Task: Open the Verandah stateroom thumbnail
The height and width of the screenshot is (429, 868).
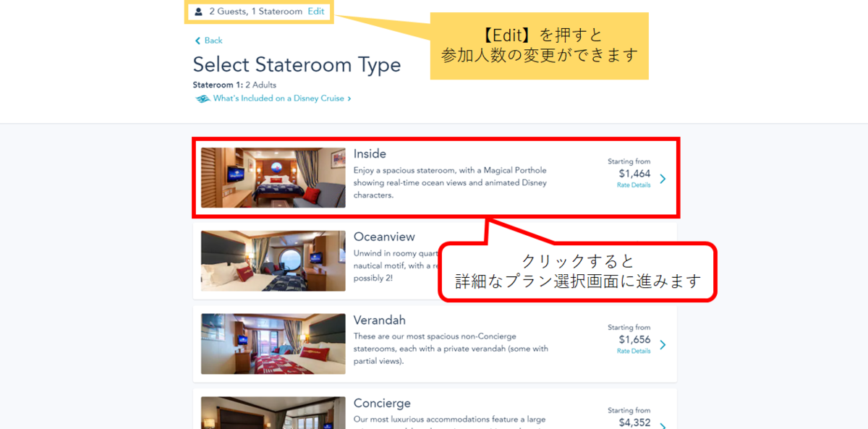Action: 273,344
